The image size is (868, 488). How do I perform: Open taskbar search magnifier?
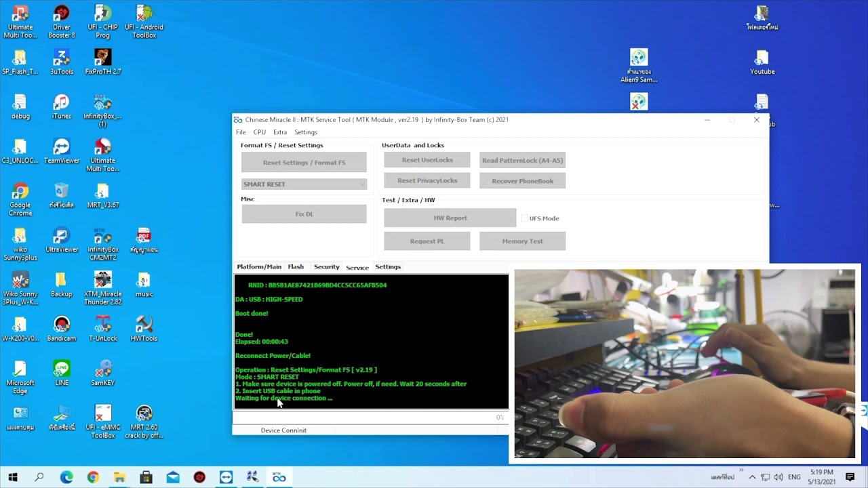39,477
